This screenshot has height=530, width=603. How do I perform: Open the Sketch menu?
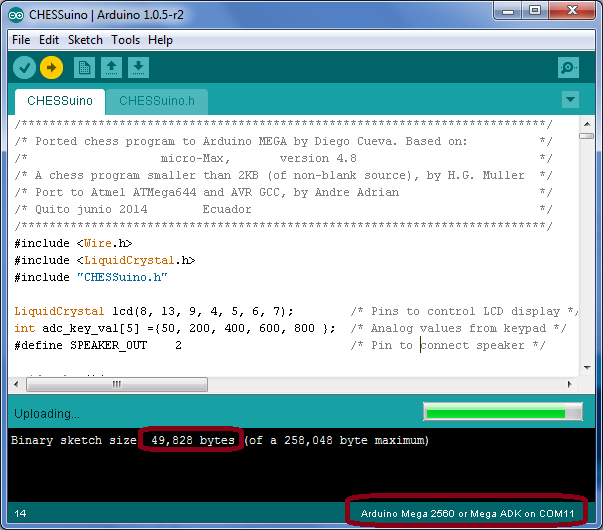tap(85, 40)
